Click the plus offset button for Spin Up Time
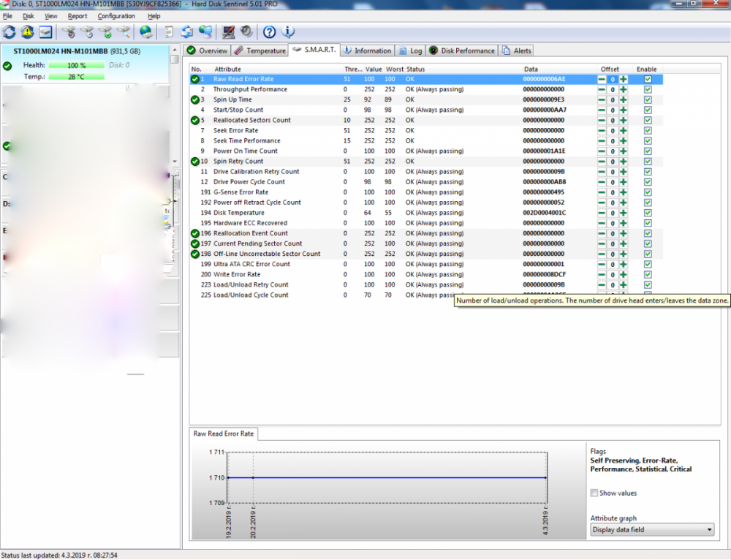 click(x=623, y=99)
